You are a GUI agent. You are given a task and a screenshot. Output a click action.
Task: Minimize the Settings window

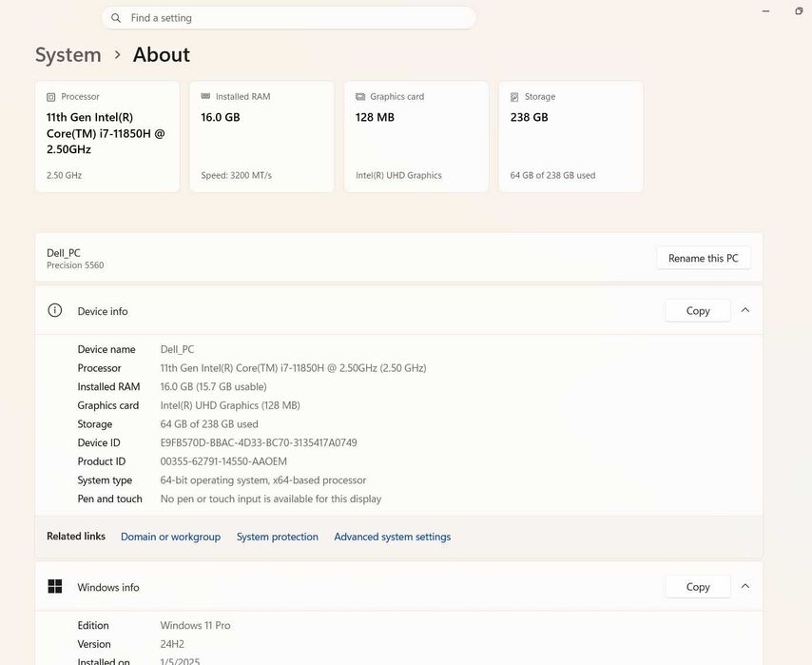pos(766,10)
